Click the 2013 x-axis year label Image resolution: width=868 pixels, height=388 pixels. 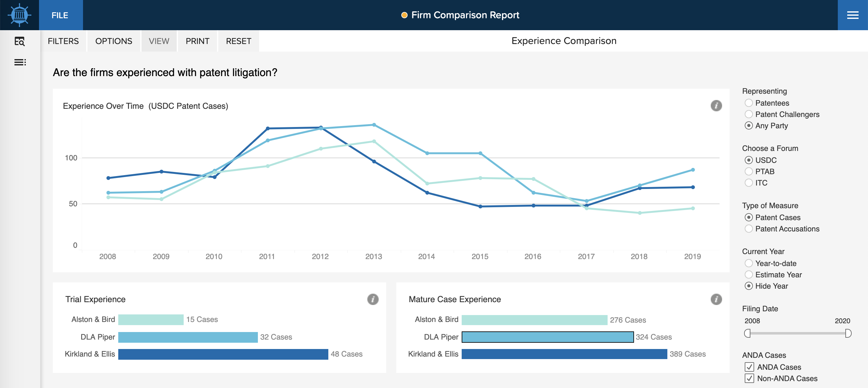tap(373, 257)
